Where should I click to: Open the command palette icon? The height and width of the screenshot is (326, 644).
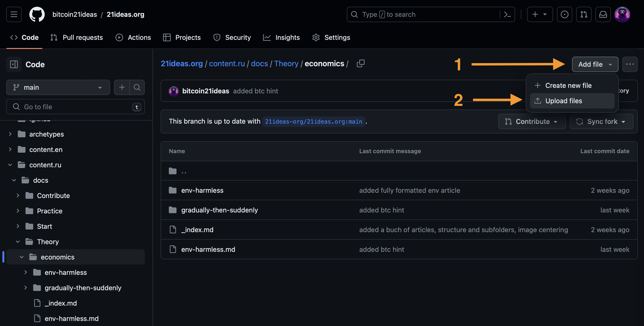tap(507, 14)
